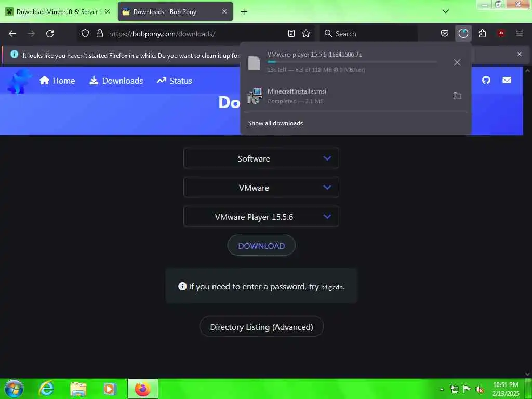Click the page vertical scrollbar

tap(528, 222)
